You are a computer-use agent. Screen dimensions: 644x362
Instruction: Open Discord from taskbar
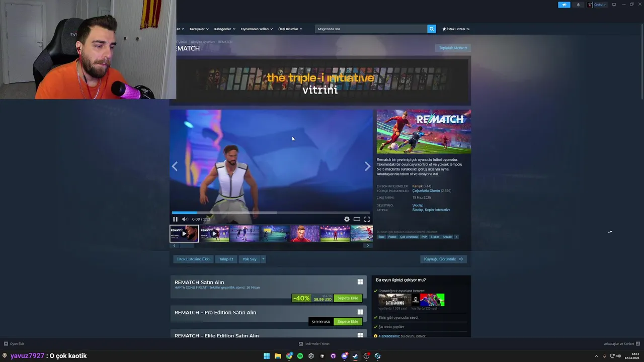pyautogui.click(x=345, y=356)
